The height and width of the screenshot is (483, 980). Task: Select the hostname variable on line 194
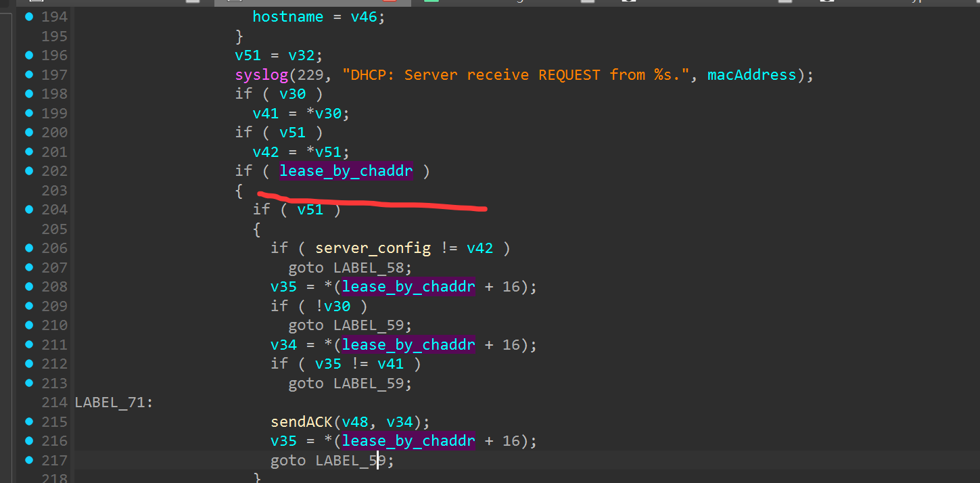click(288, 17)
